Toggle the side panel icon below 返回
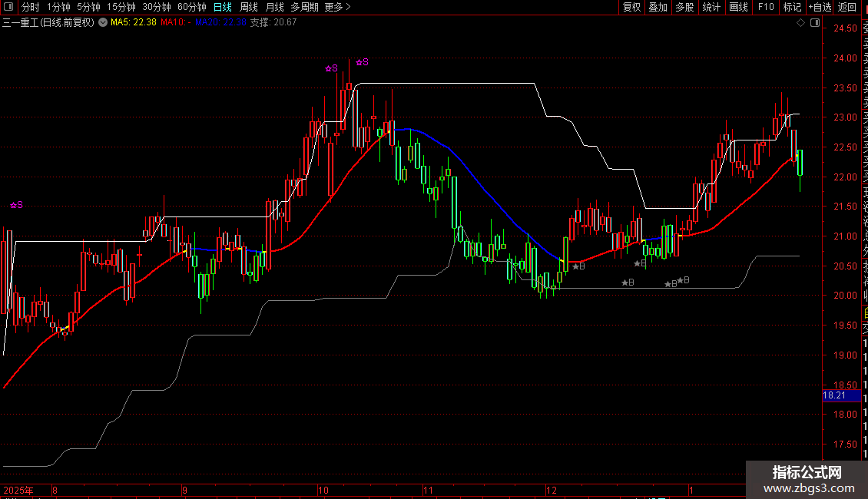 [x=815, y=22]
